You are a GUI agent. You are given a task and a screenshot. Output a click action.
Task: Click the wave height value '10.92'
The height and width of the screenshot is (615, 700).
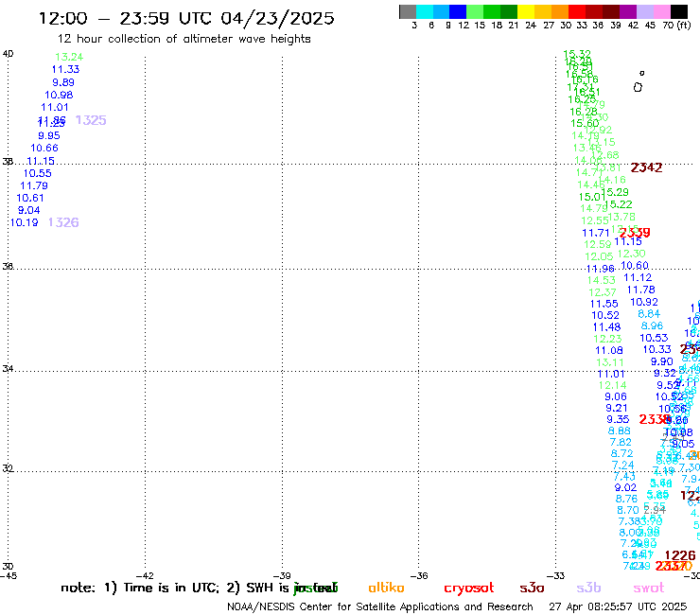point(644,302)
